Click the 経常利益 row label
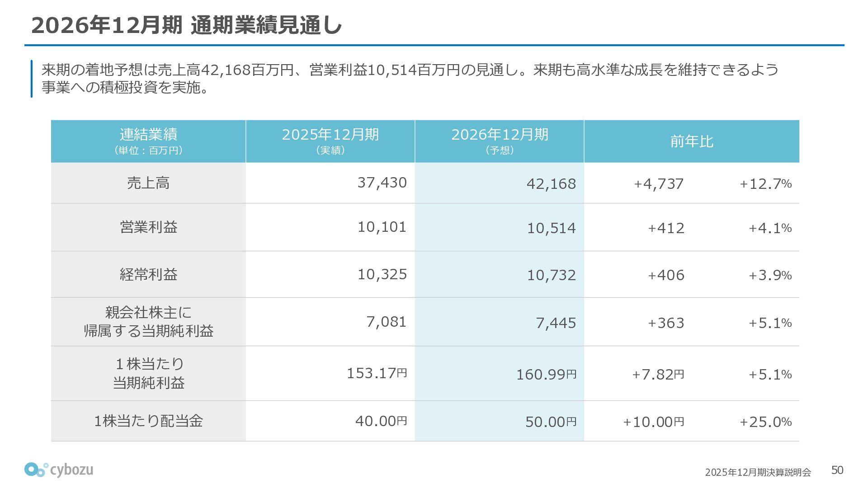868x488 pixels. 148,274
